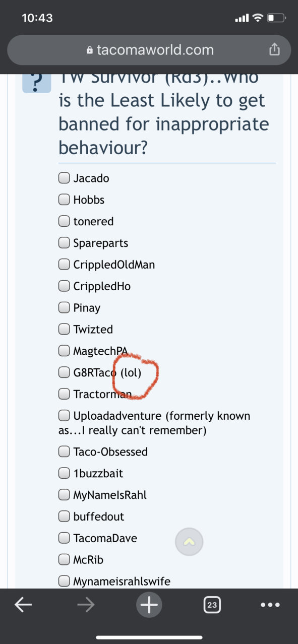Tick the Taco-Obsessed checkbox
298x644 pixels.
coord(64,452)
